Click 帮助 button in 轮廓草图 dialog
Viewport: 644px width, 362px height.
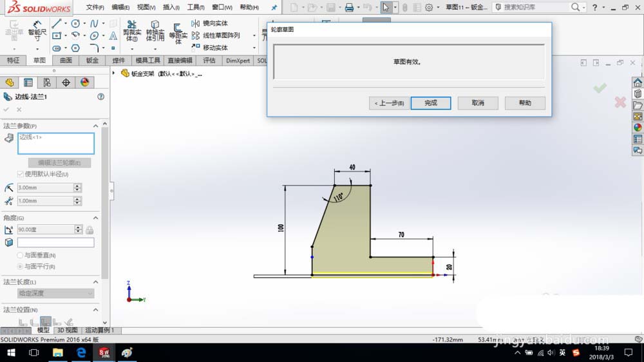coord(525,103)
